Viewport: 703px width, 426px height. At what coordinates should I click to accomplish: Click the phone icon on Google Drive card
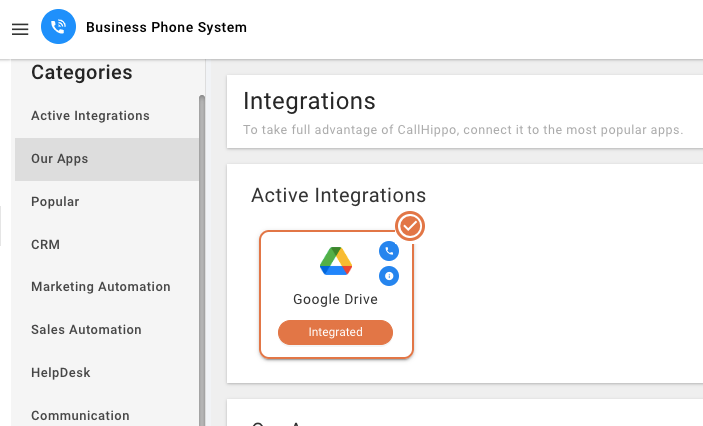[x=389, y=251]
